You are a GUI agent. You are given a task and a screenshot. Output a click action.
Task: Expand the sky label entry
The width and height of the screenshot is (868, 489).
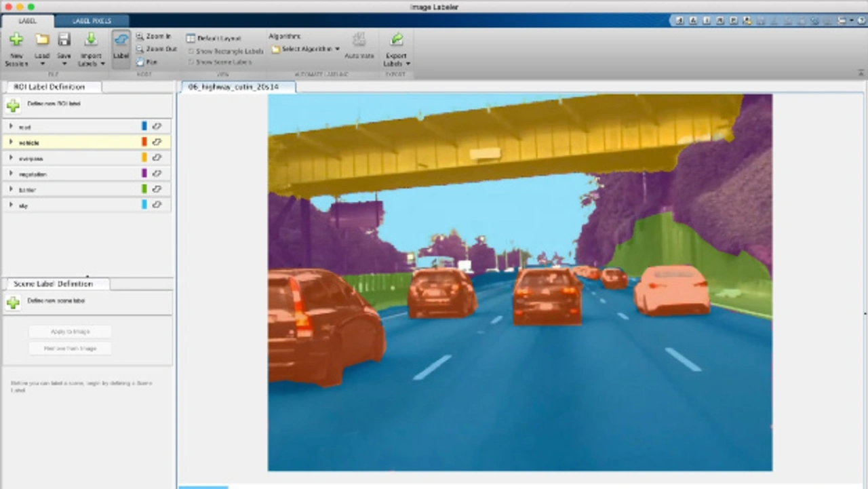pos(11,205)
